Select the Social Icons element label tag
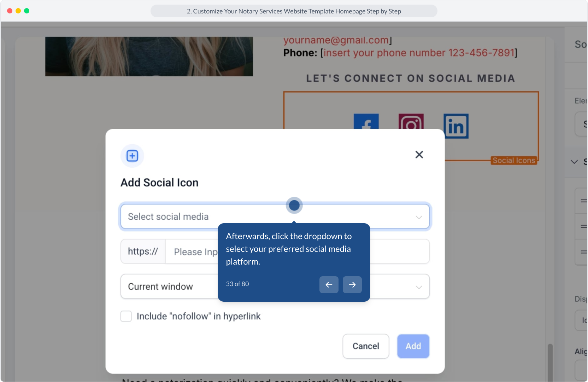The width and height of the screenshot is (588, 382). tap(514, 161)
